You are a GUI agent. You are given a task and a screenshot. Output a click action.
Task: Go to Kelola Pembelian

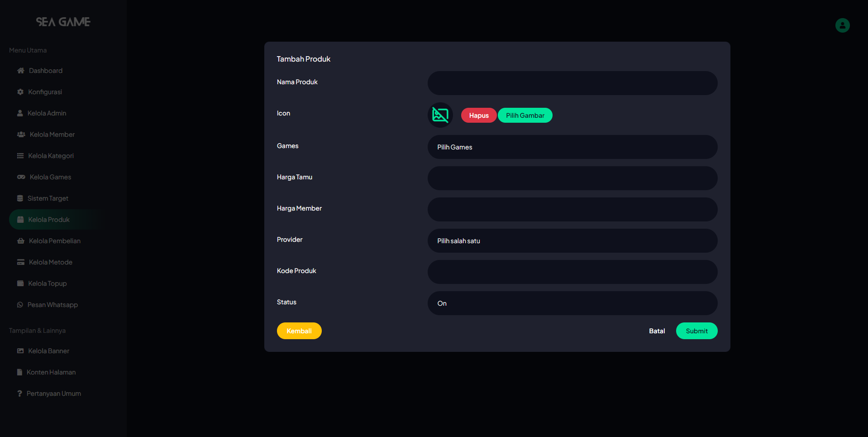(x=54, y=241)
